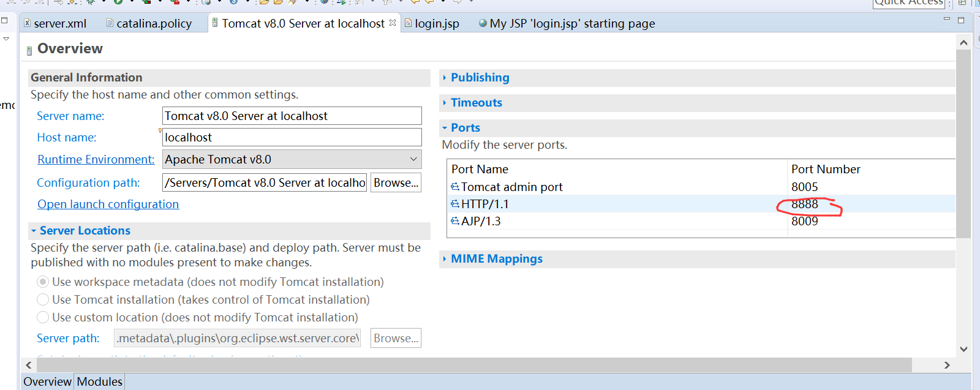Click the globe icon on My JSP tab
Image resolution: width=980 pixels, height=390 pixels.
click(x=483, y=23)
